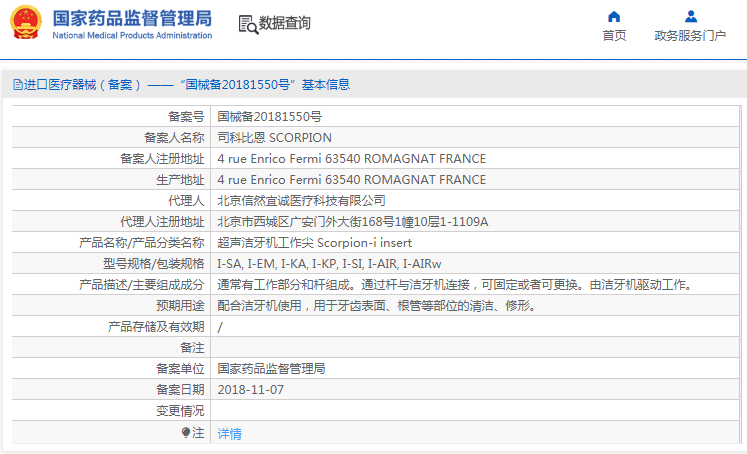Click 国家药品监督管理局 header title
The width and height of the screenshot is (747, 454).
(x=132, y=18)
